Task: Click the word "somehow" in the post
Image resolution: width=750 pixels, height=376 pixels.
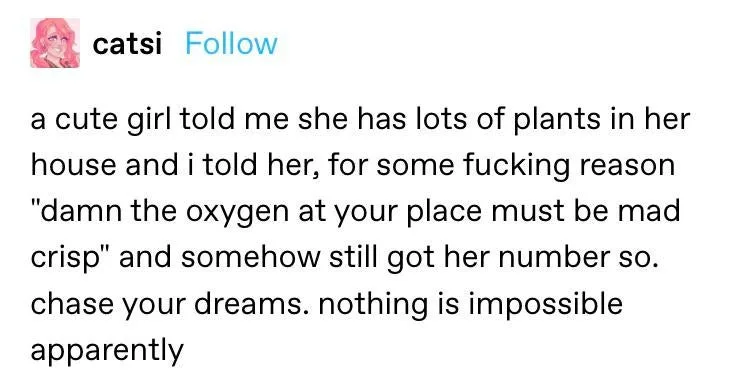Action: 250,258
